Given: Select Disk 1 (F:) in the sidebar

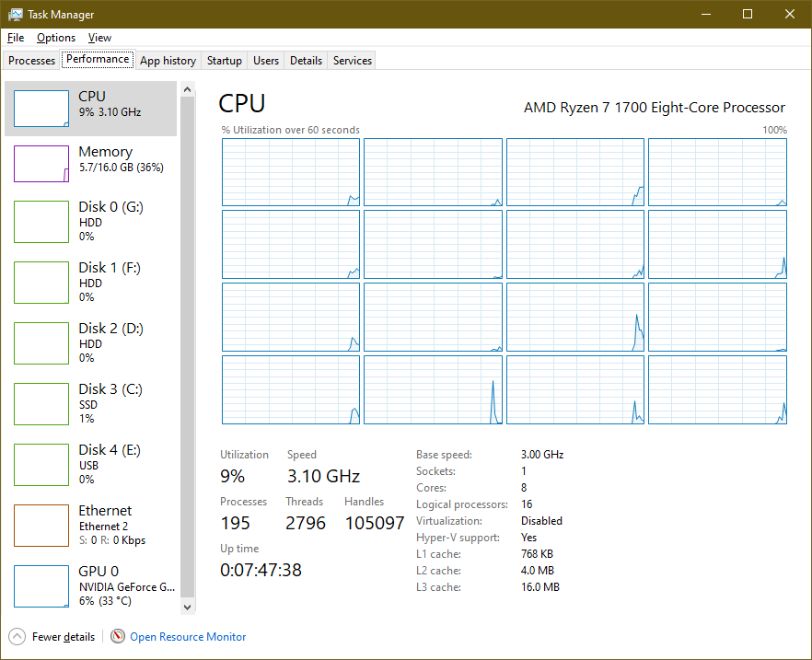Looking at the screenshot, I should (x=90, y=282).
